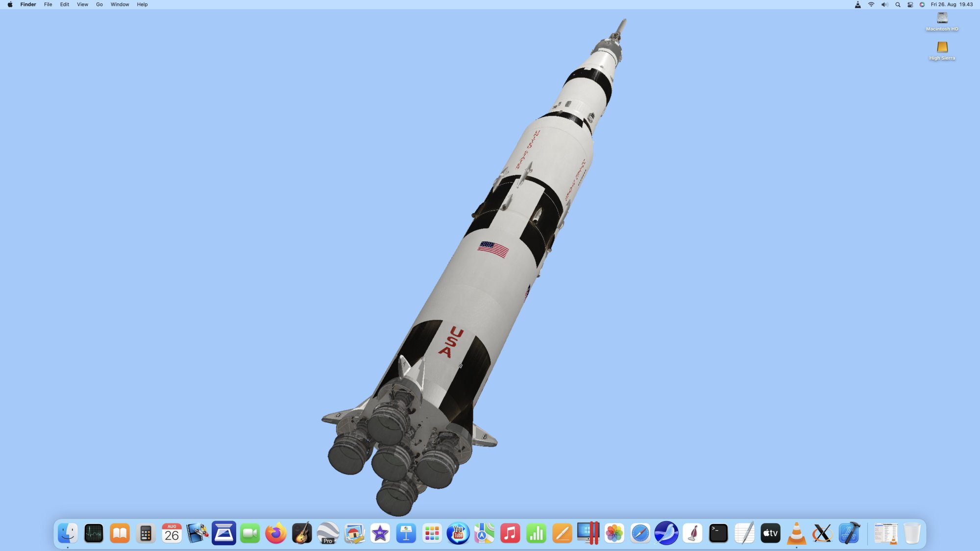Click the date and time display

pos(952,4)
